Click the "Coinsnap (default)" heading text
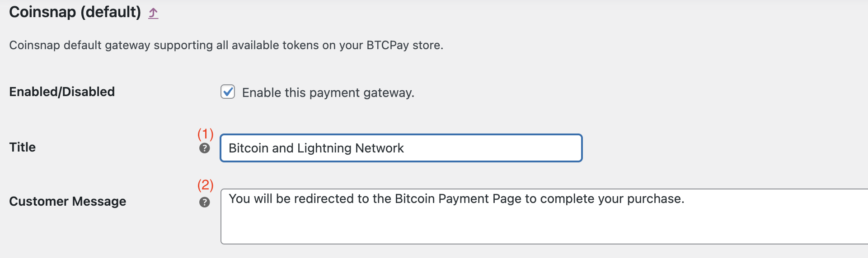Image resolution: width=868 pixels, height=258 pixels. pyautogui.click(x=75, y=12)
